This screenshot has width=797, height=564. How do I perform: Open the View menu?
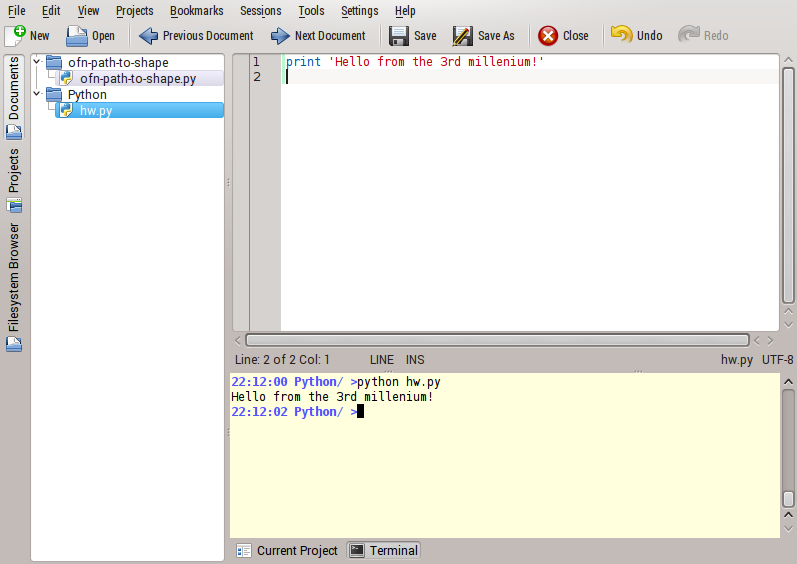coord(88,11)
